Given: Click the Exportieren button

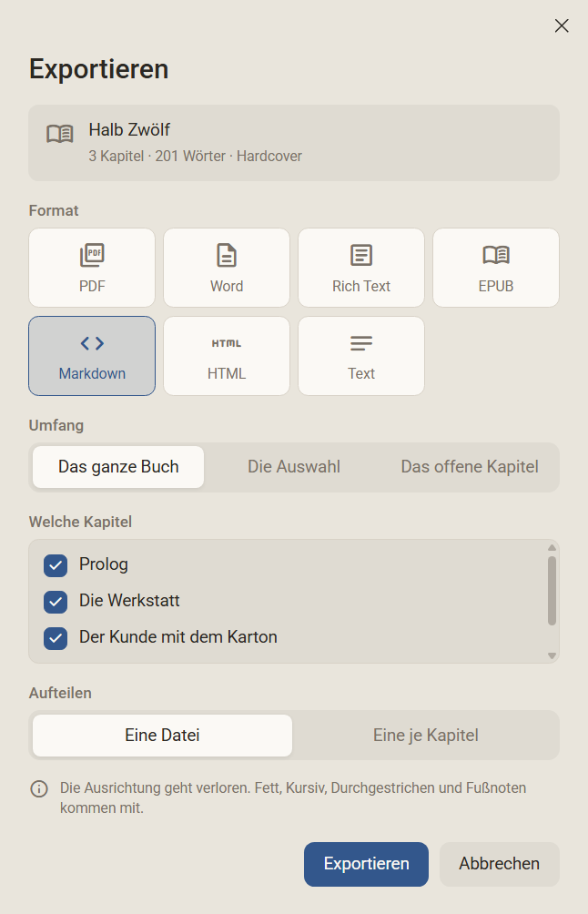Looking at the screenshot, I should pyautogui.click(x=366, y=864).
